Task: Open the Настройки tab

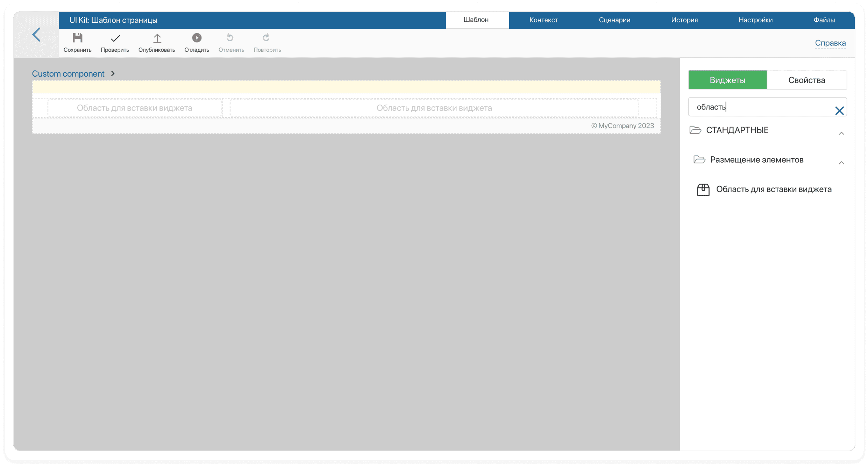Action: [x=755, y=20]
